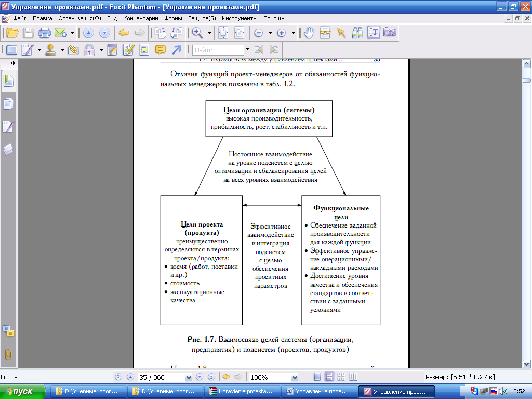The height and width of the screenshot is (399, 532).
Task: Open the Вид menu
Action: click(x=112, y=18)
